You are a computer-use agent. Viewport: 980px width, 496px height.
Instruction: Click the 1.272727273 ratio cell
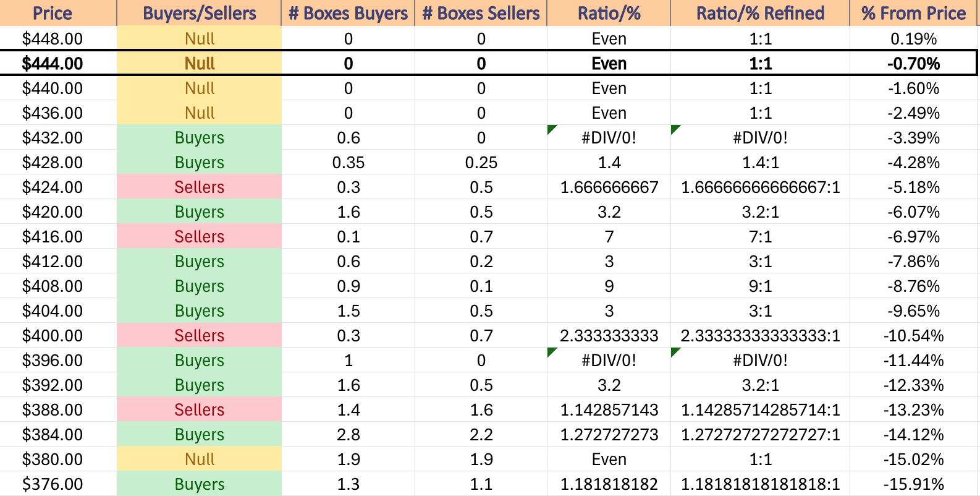pyautogui.click(x=609, y=434)
